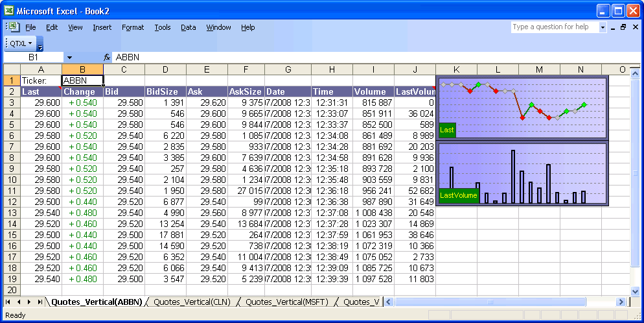Click the previous sheet tab arrow
The height and width of the screenshot is (323, 644).
click(x=19, y=302)
